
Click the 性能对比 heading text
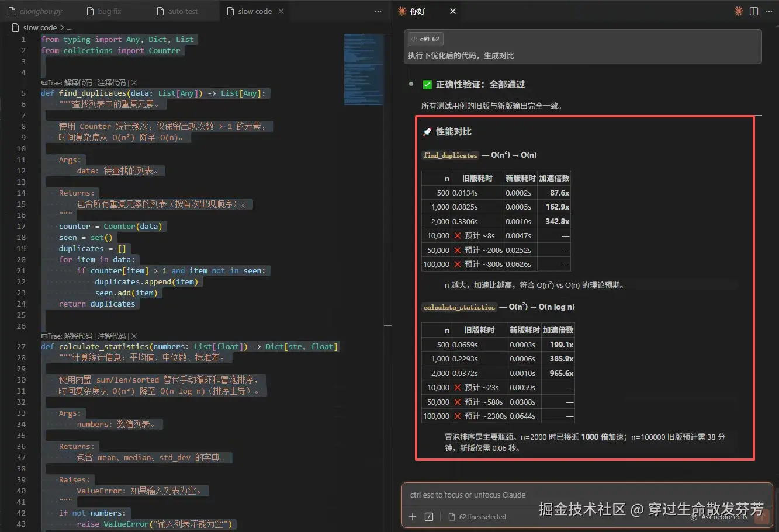(x=453, y=132)
